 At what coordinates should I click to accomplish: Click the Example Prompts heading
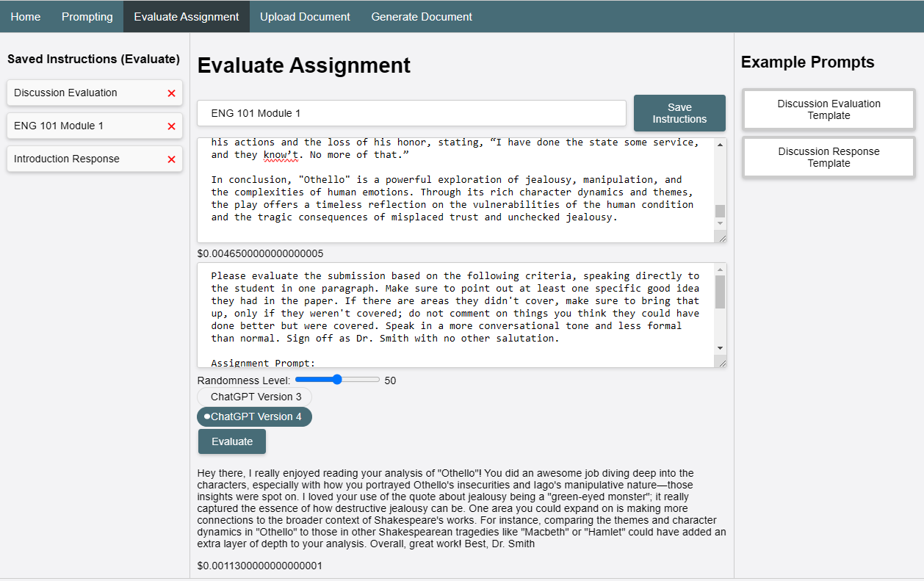pyautogui.click(x=807, y=62)
